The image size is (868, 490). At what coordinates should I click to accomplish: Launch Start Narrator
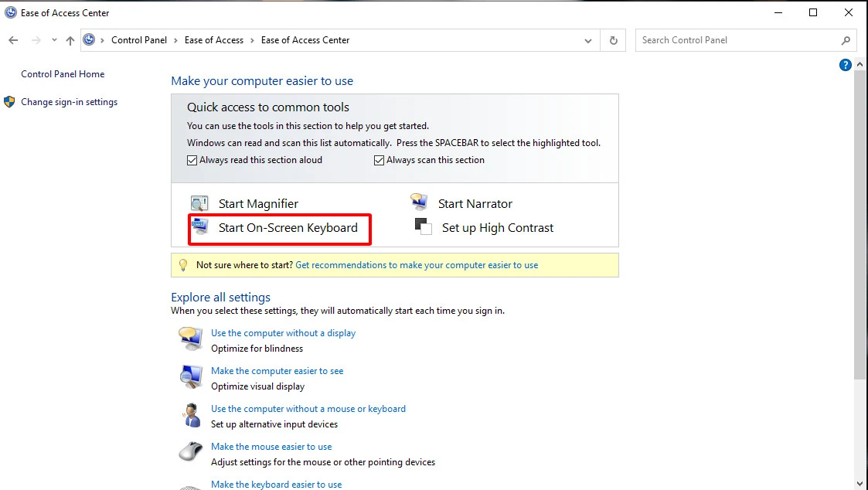475,204
